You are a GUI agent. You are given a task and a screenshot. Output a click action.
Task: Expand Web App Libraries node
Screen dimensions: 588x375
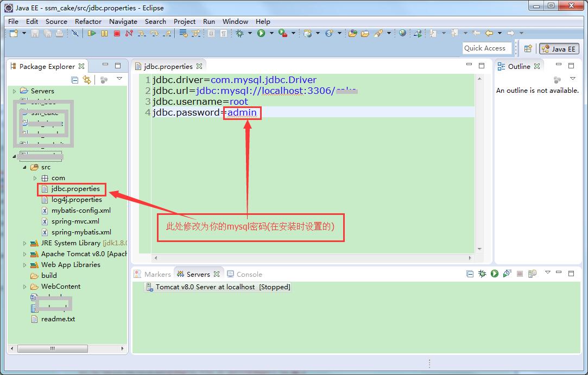point(25,265)
